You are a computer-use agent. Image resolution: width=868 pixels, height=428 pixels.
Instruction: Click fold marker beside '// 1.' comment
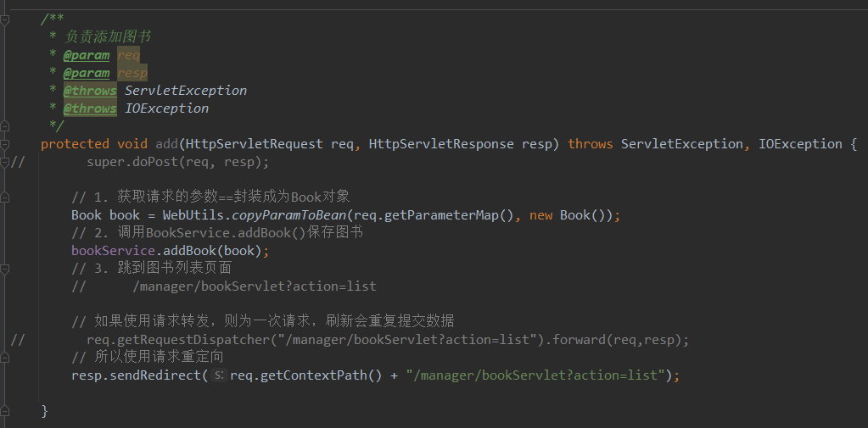(5, 197)
